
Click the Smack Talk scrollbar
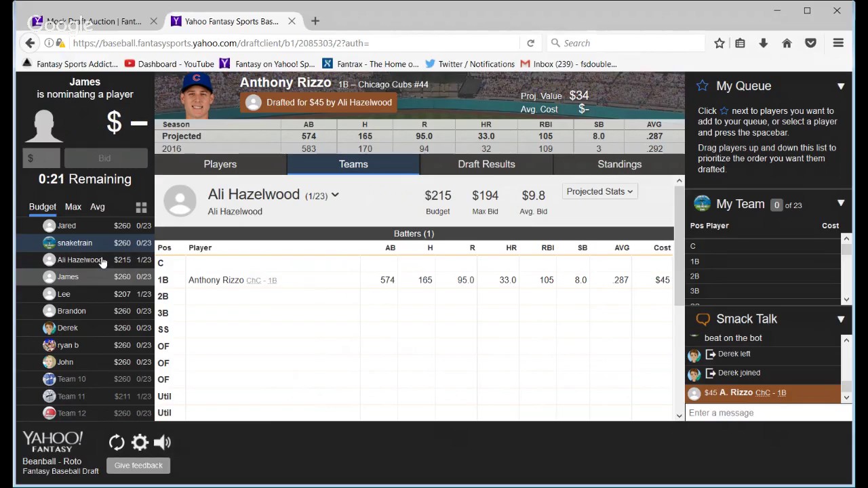[846, 386]
